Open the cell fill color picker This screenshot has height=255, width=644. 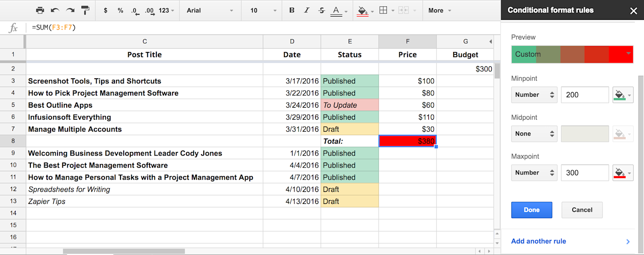coord(365,11)
